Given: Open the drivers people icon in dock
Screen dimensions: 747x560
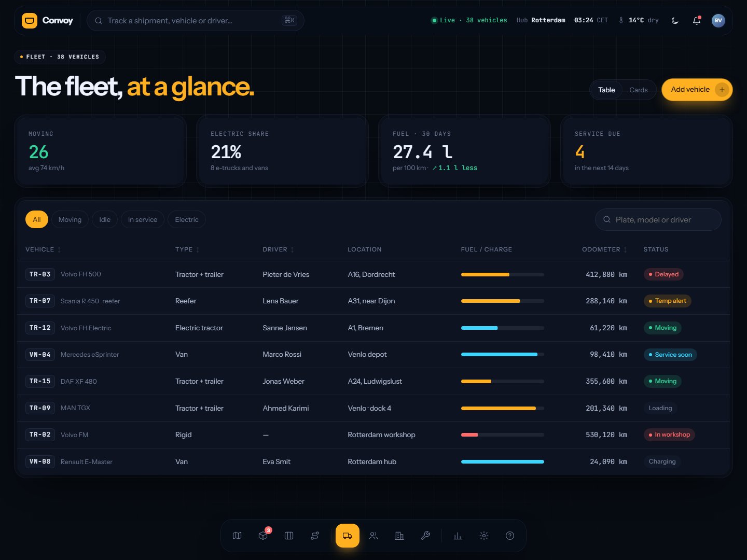Looking at the screenshot, I should [x=374, y=536].
